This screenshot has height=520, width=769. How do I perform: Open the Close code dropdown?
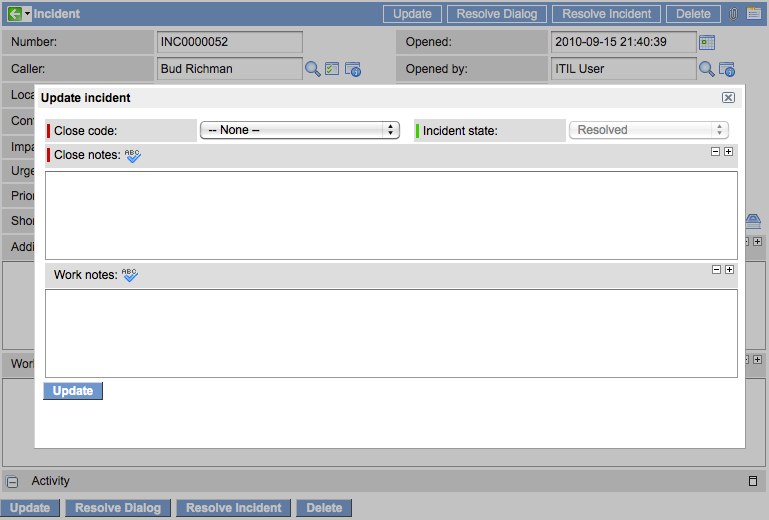tap(300, 130)
